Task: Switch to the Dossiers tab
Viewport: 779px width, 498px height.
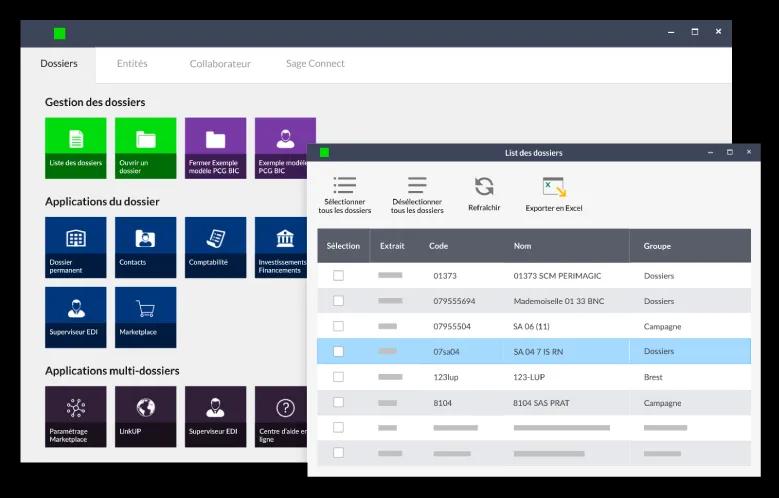Action: click(x=59, y=64)
